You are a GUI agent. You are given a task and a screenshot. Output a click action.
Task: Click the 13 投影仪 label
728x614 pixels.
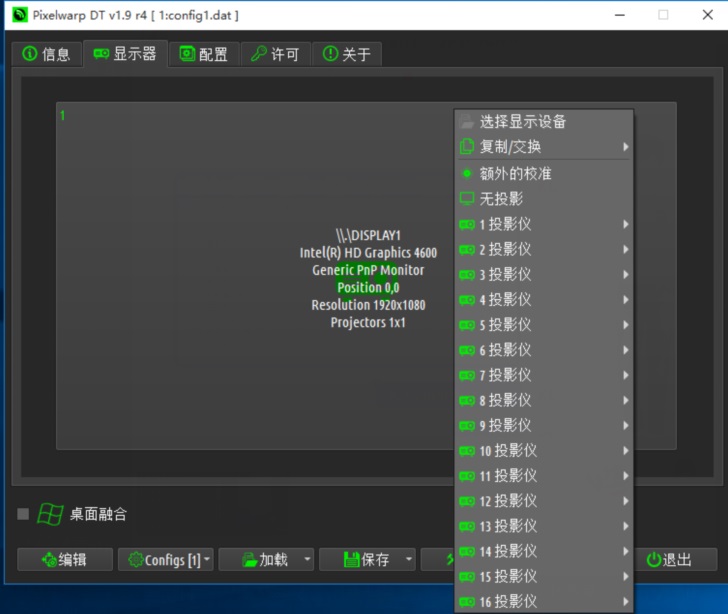[508, 526]
